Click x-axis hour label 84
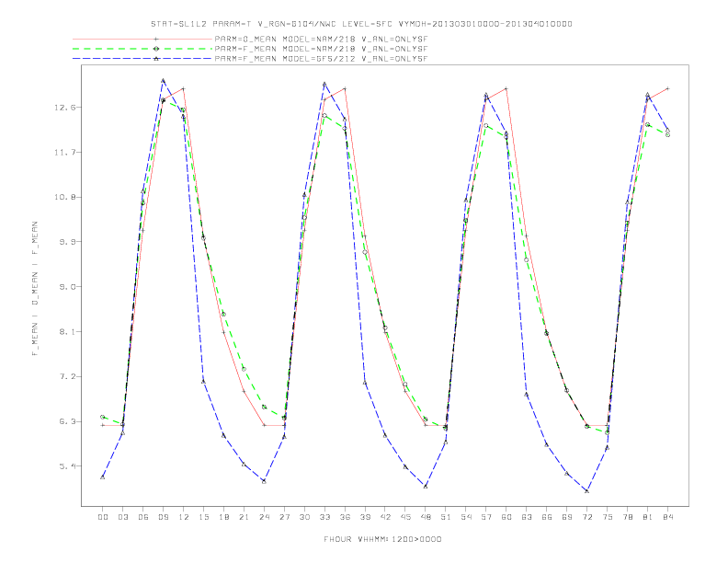The width and height of the screenshot is (728, 563). pos(668,517)
